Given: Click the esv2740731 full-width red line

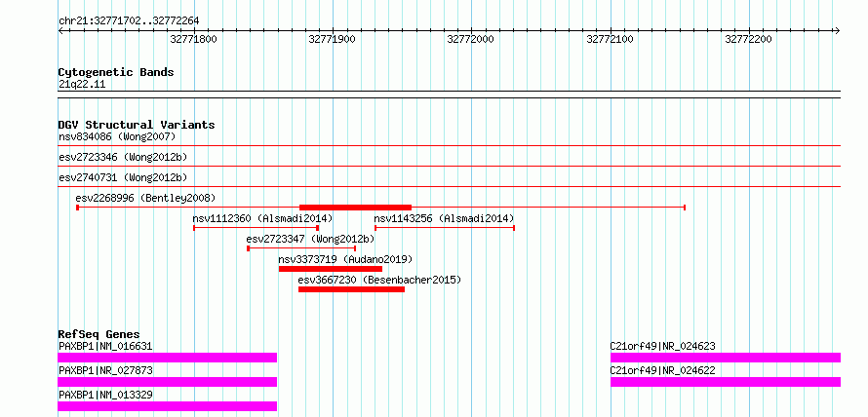Looking at the screenshot, I should point(450,186).
